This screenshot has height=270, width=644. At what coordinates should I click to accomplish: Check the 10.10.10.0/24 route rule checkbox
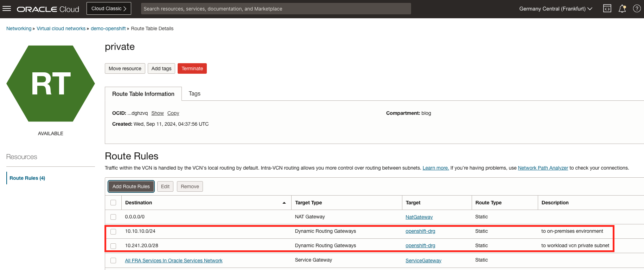pos(113,232)
